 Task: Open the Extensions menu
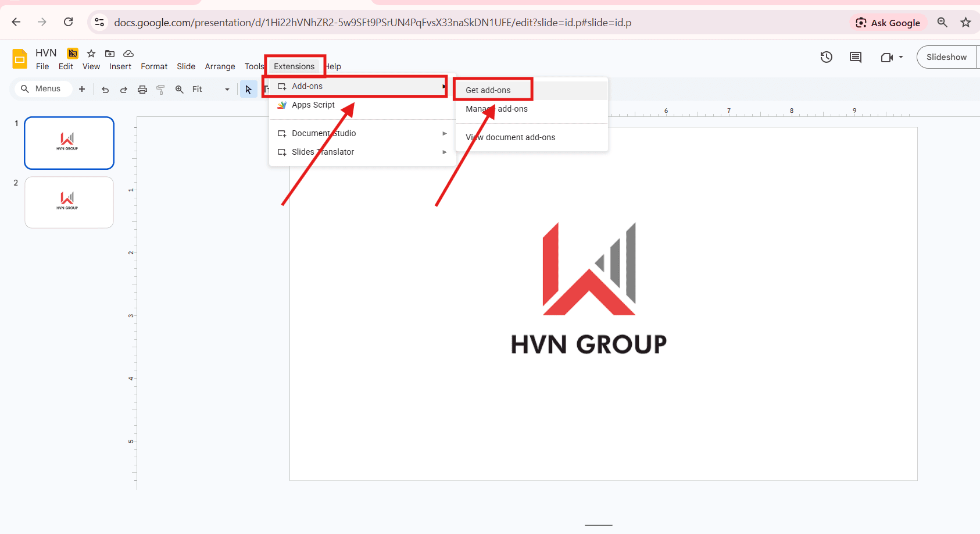294,66
